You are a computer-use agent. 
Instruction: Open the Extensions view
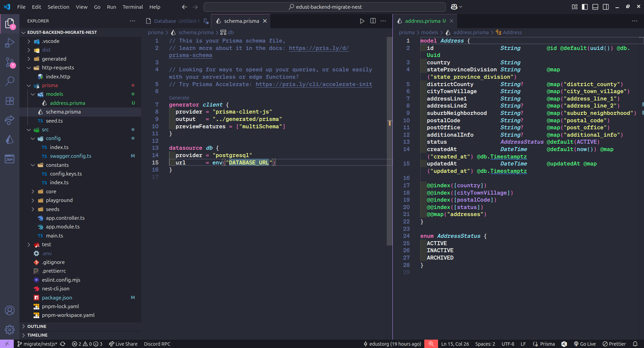[10, 100]
